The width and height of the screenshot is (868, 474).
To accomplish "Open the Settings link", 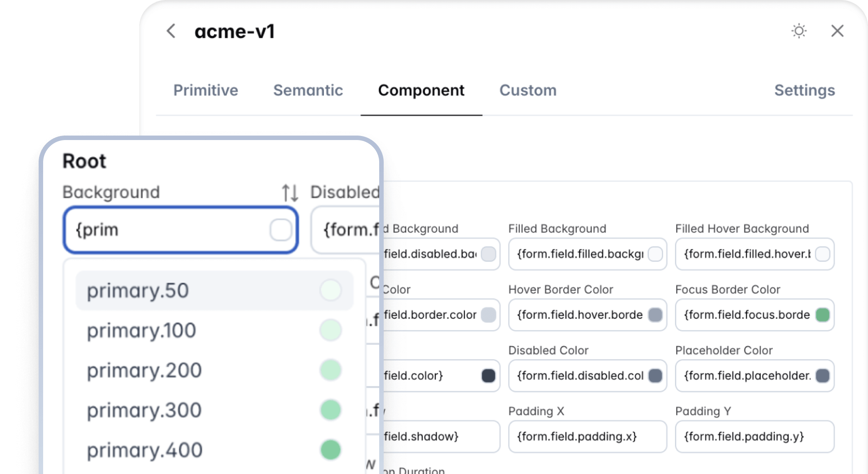I will pyautogui.click(x=804, y=90).
